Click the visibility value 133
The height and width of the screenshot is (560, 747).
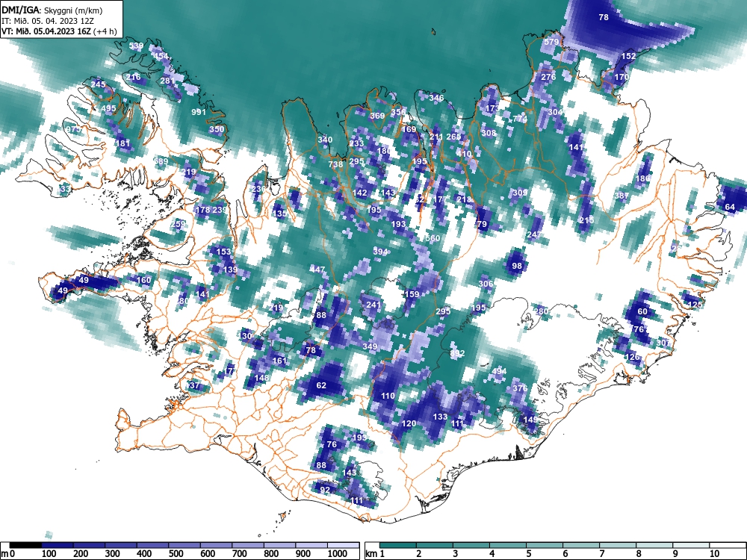[x=440, y=416]
